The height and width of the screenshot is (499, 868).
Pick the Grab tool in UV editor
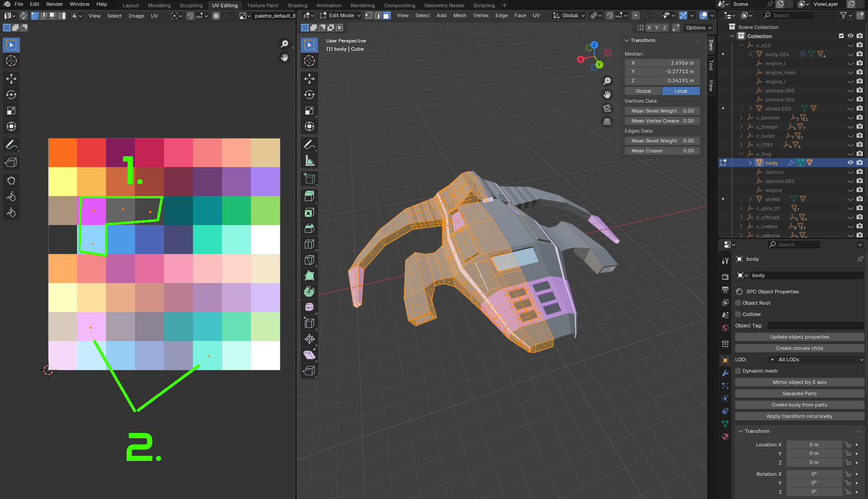11,181
